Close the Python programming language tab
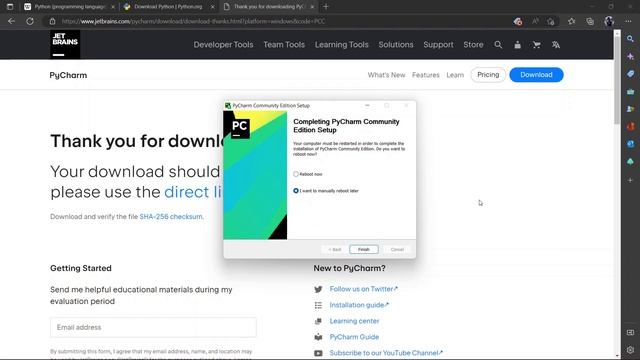640x360 pixels. tap(113, 7)
